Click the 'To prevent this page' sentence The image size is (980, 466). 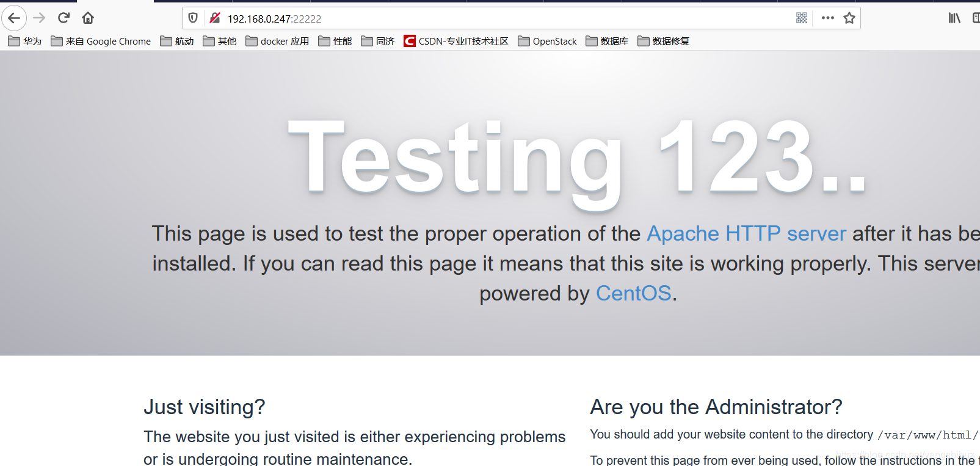click(x=785, y=460)
